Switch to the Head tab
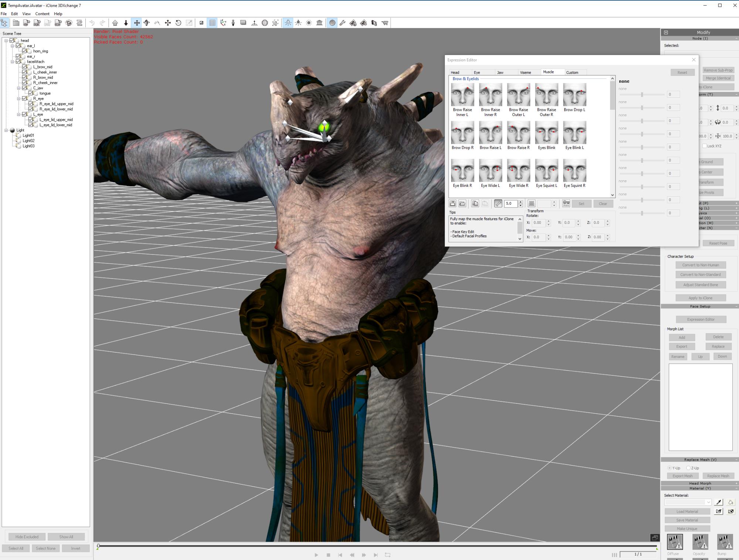The width and height of the screenshot is (739, 560). click(x=460, y=72)
